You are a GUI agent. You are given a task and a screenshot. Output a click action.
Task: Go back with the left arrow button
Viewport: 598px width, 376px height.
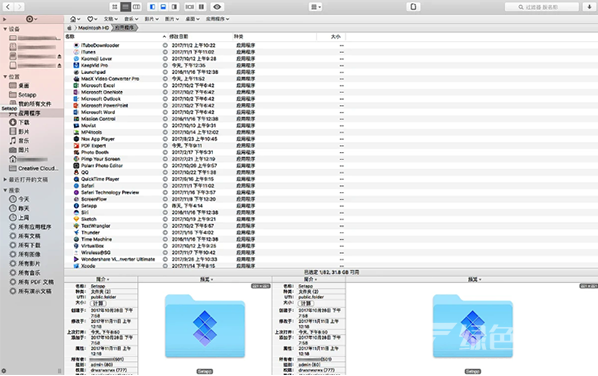tap(8, 6)
